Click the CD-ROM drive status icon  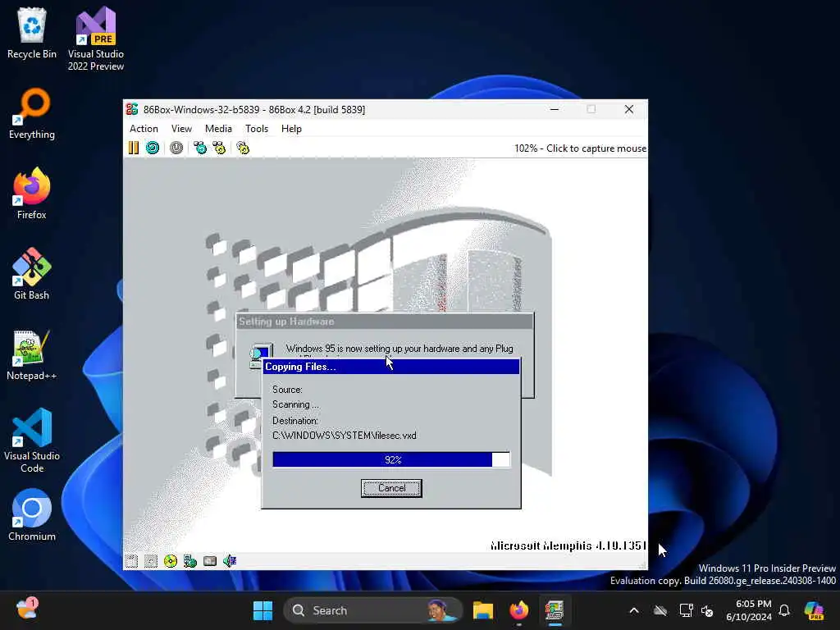171,561
